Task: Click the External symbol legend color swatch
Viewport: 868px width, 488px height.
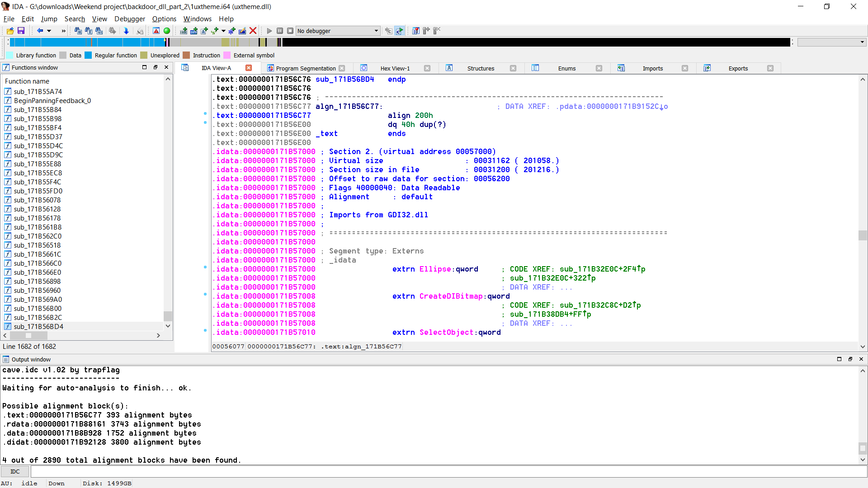Action: click(227, 55)
